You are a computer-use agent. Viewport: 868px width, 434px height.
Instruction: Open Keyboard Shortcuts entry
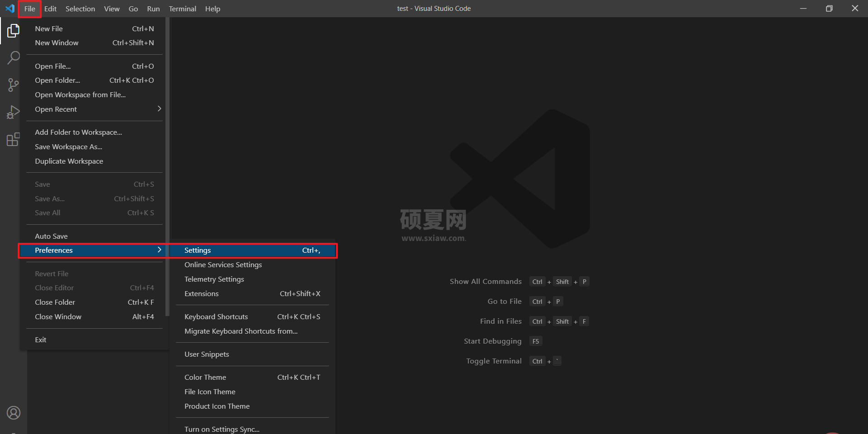(252, 316)
